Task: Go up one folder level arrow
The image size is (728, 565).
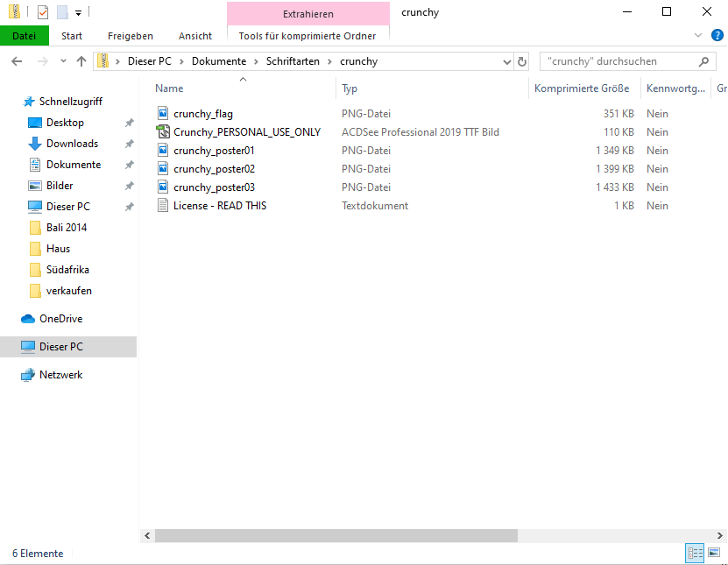Action: coord(81,61)
